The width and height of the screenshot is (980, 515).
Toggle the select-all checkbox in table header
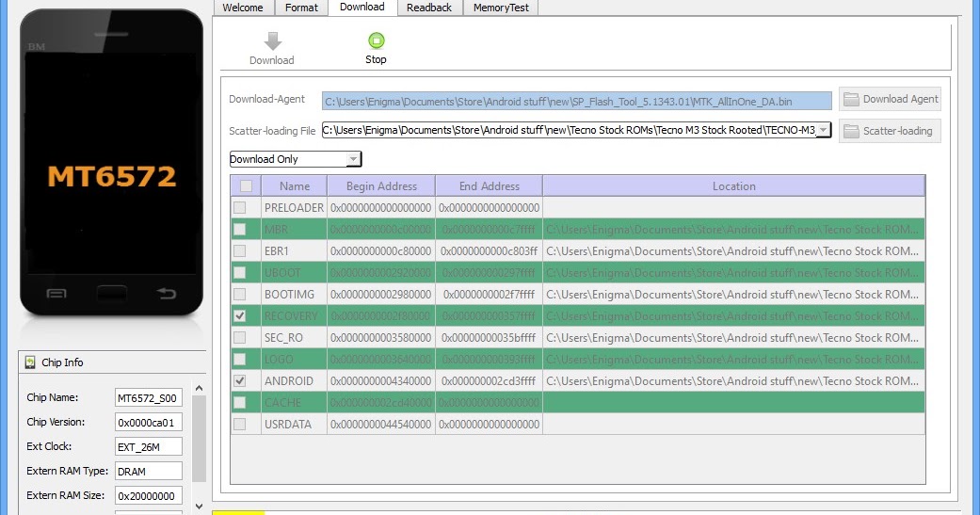tap(247, 185)
